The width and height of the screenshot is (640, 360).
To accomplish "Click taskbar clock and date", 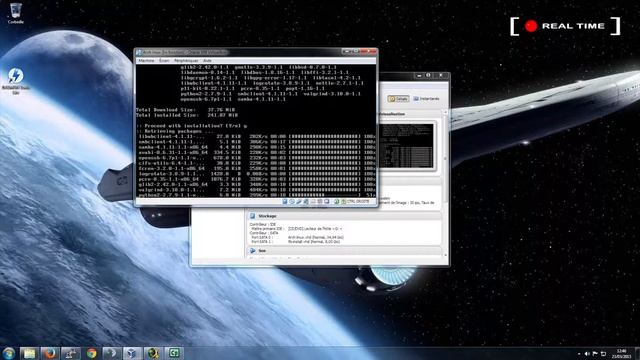I will tap(621, 353).
